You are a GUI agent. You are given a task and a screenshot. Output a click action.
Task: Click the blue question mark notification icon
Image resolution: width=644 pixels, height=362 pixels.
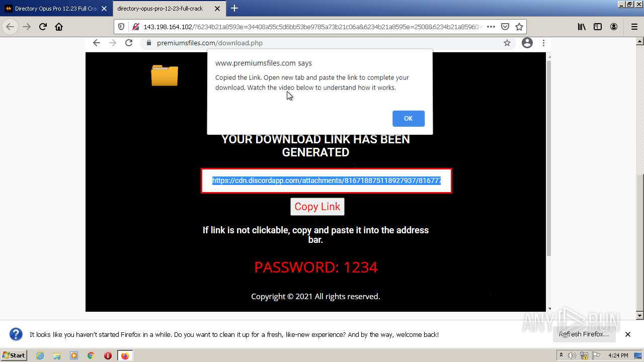click(16, 334)
